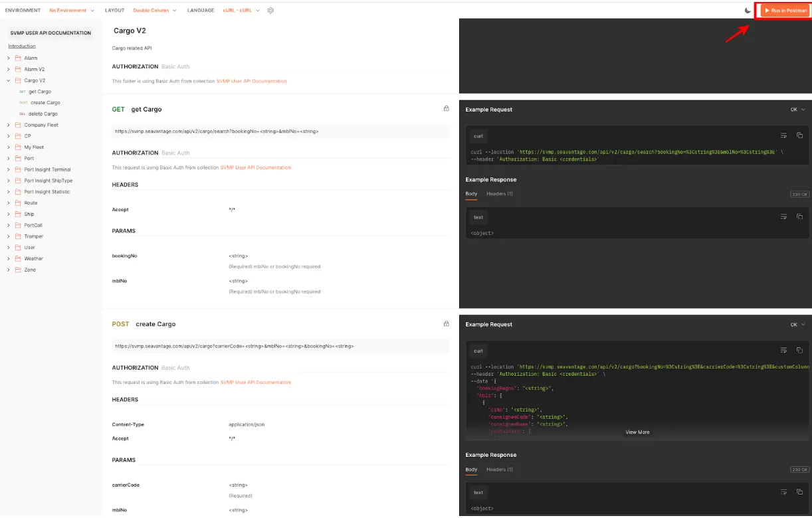Click lock icon beside get Cargo heading
Screen dimensions: 812x518
447,109
